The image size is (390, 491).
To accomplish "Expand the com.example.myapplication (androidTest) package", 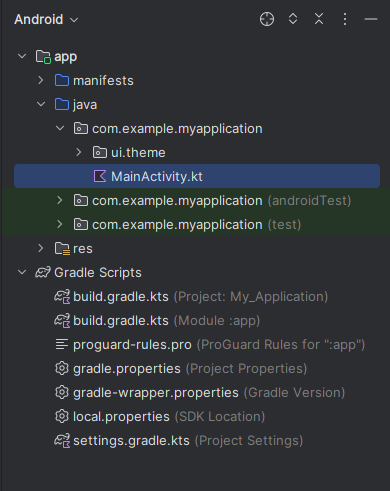I will 60,200.
